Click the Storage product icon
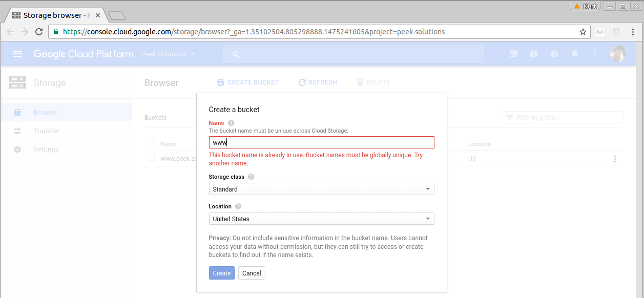Image resolution: width=644 pixels, height=298 pixels. [x=17, y=82]
